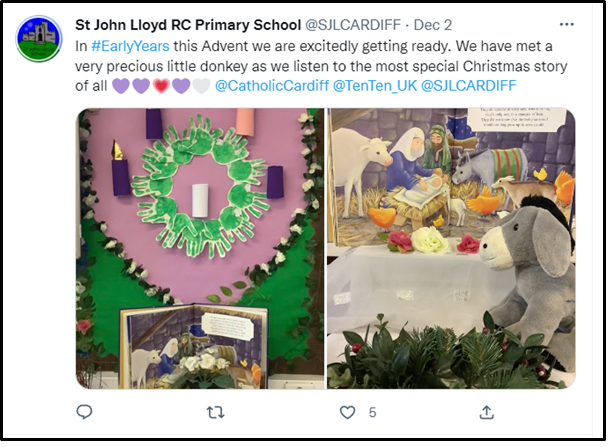The height and width of the screenshot is (447, 611).
Task: Open the share upload arrow icon
Action: point(486,412)
